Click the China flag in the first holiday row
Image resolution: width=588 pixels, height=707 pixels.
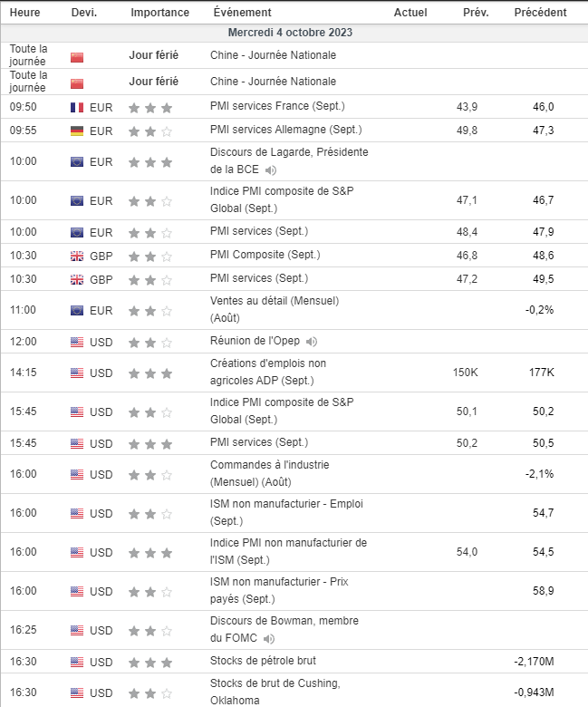(77, 58)
